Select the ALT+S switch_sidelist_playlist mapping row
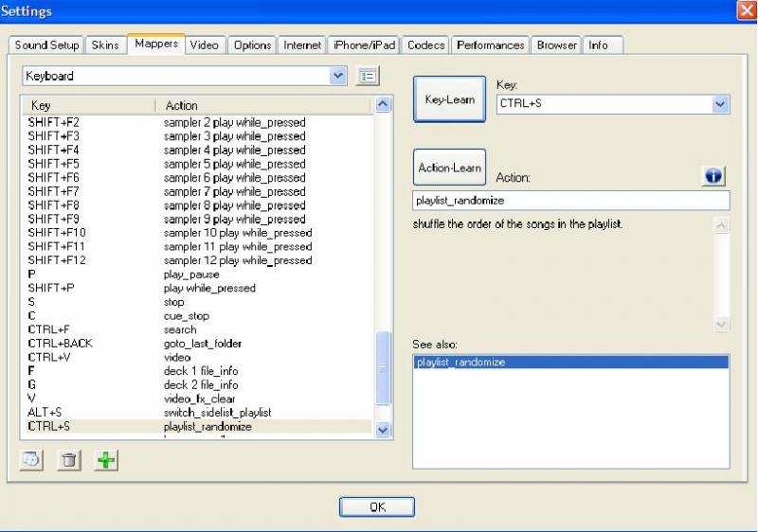Viewport: 758px width, 532px height. click(189, 413)
